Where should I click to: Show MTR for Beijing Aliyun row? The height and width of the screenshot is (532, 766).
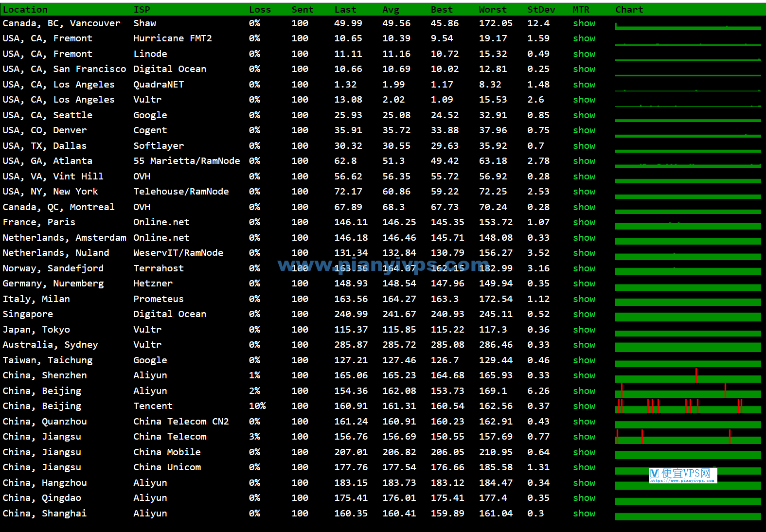[x=584, y=391]
